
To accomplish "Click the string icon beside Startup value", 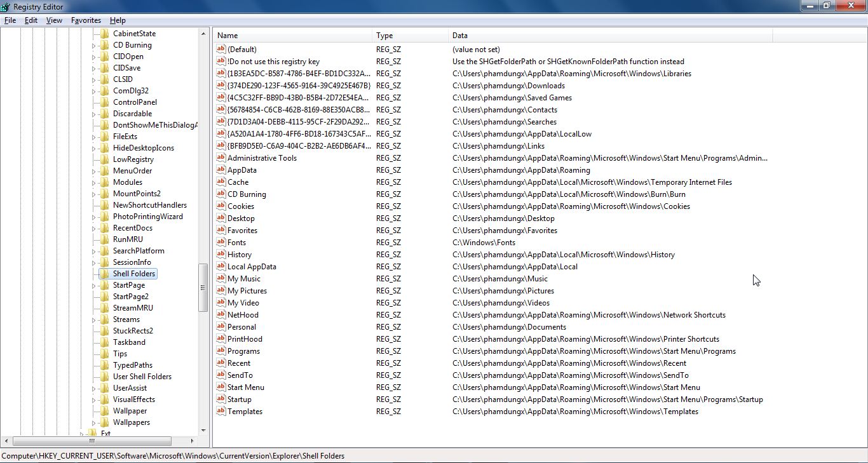I will pyautogui.click(x=221, y=399).
